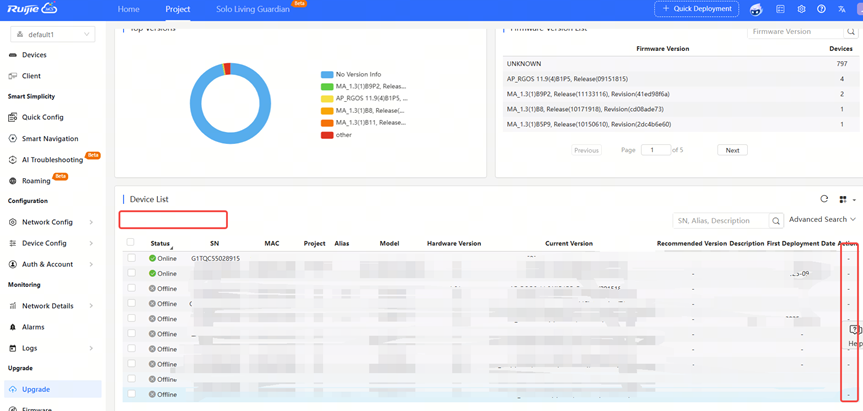The image size is (863, 411).
Task: Click the red 'other' legend swatch
Action: (327, 135)
